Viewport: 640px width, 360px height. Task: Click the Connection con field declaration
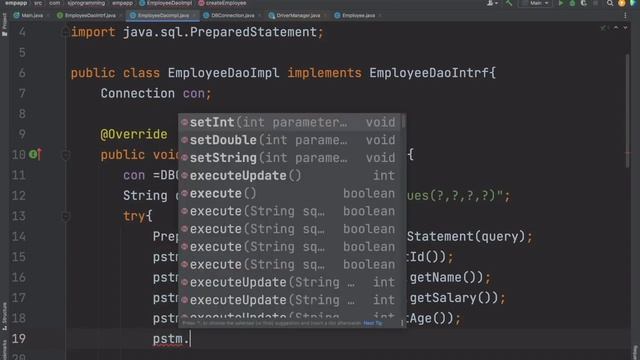tap(156, 93)
